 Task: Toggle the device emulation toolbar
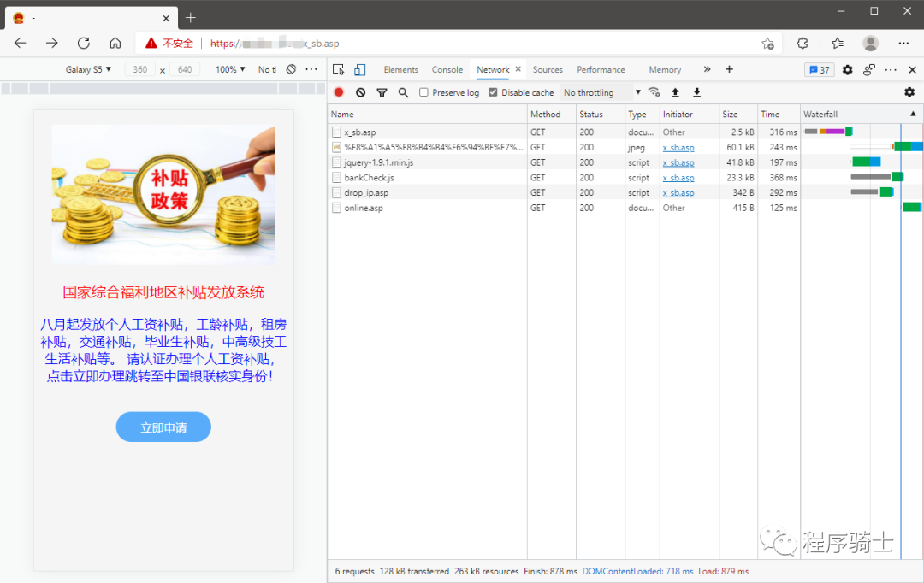coord(359,69)
